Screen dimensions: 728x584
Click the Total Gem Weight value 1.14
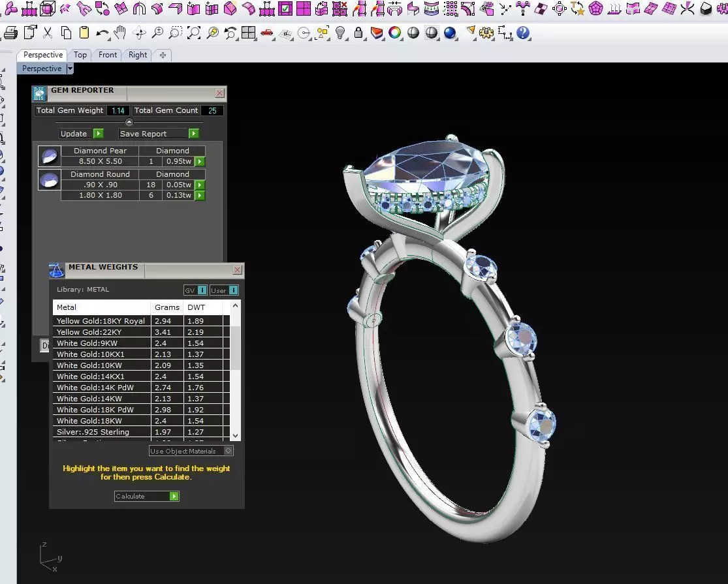(118, 110)
